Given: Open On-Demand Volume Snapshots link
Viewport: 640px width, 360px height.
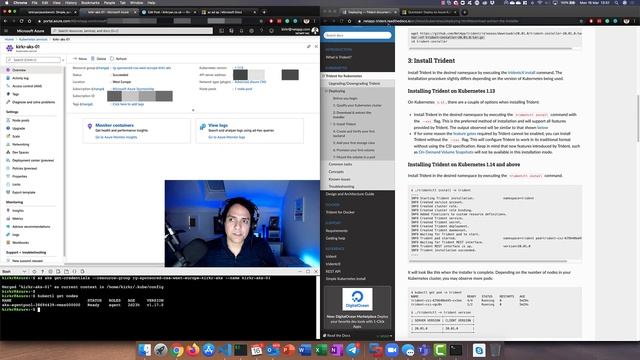Looking at the screenshot, I should [x=446, y=152].
